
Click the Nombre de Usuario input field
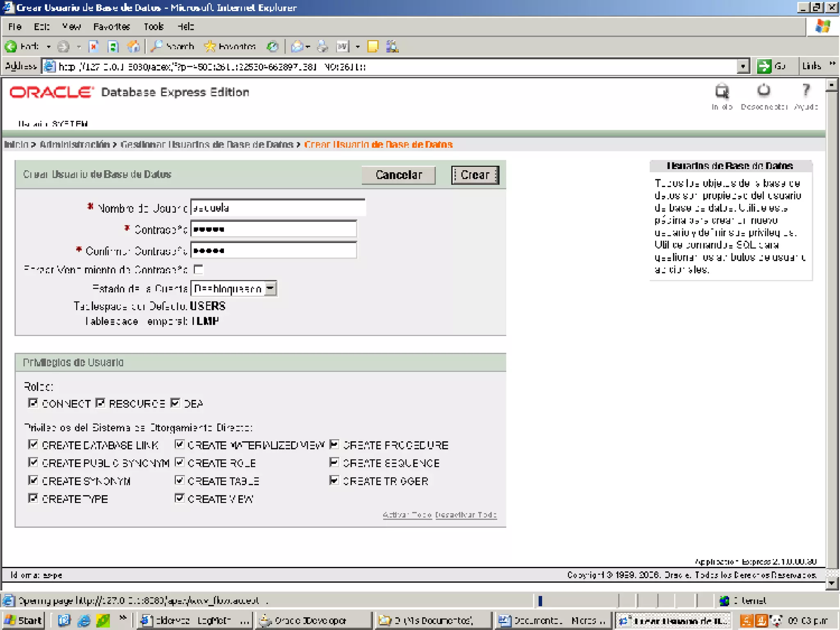click(x=278, y=208)
